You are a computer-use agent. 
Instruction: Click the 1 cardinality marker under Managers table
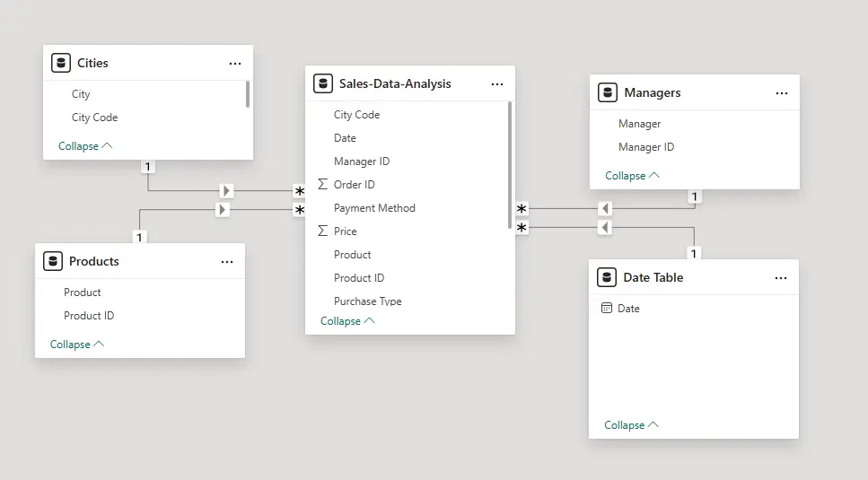click(x=694, y=196)
